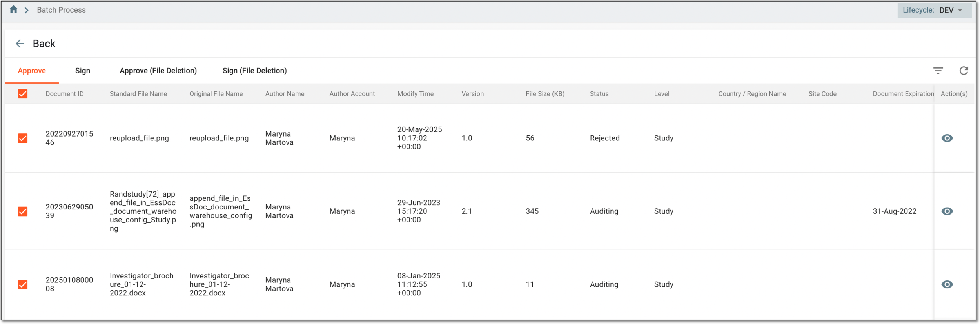Click the file size 345 cell

pyautogui.click(x=532, y=211)
